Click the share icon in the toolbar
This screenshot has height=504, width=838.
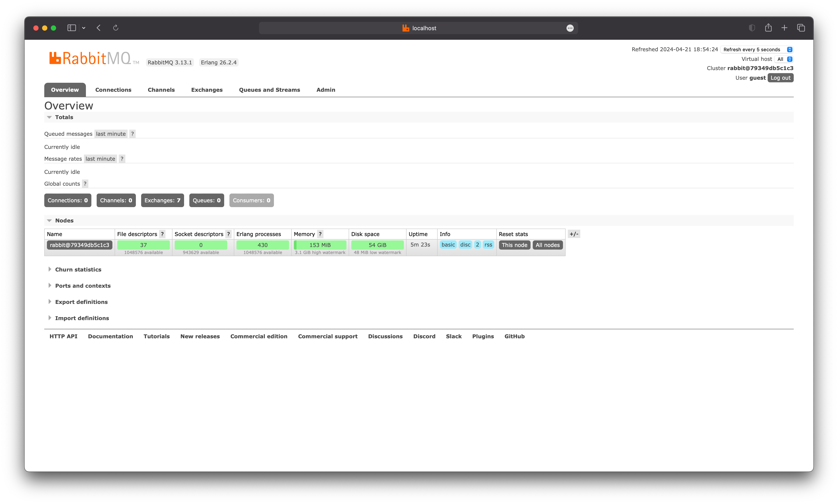tap(768, 28)
